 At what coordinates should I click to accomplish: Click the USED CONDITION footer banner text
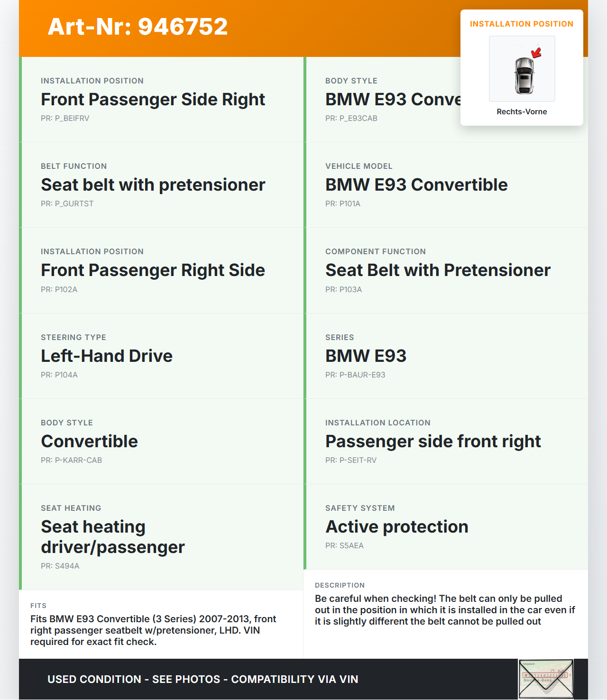(x=202, y=679)
